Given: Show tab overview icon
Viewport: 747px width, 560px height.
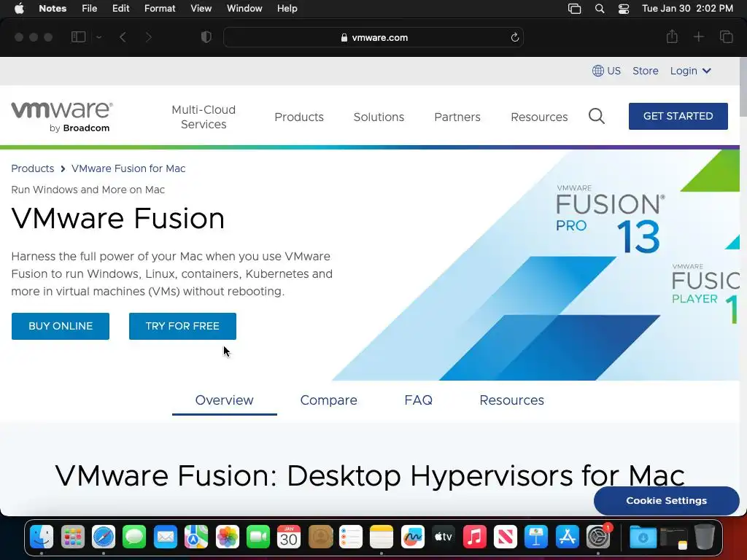Looking at the screenshot, I should (x=726, y=36).
